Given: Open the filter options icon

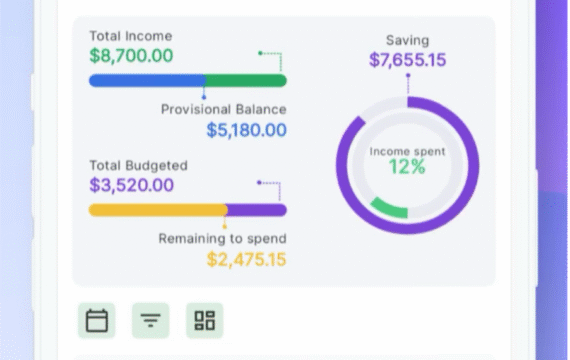Looking at the screenshot, I should [x=150, y=321].
